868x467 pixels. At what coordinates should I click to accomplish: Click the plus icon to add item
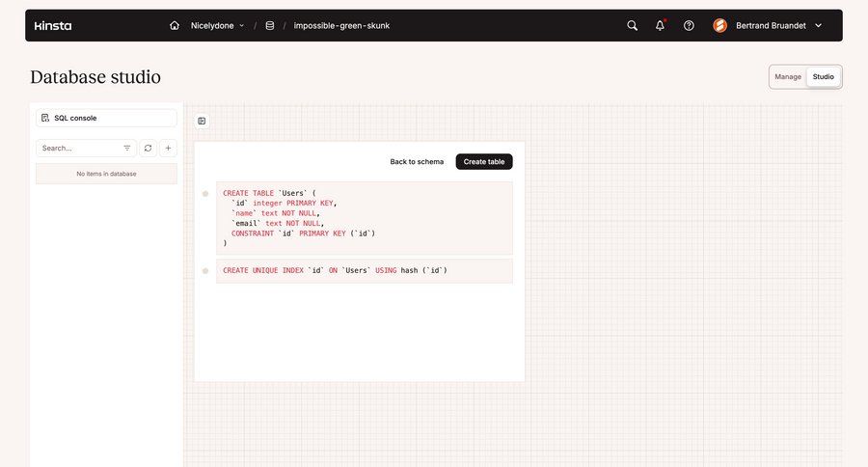(x=168, y=149)
